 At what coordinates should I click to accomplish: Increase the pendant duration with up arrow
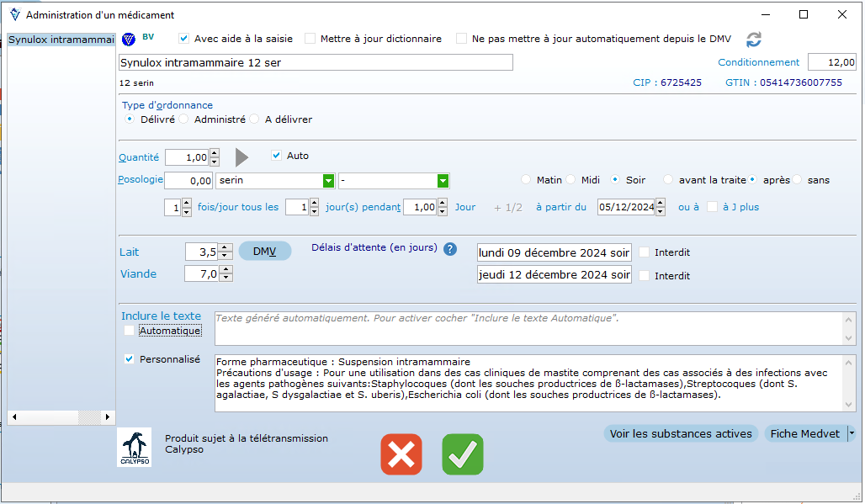point(442,203)
